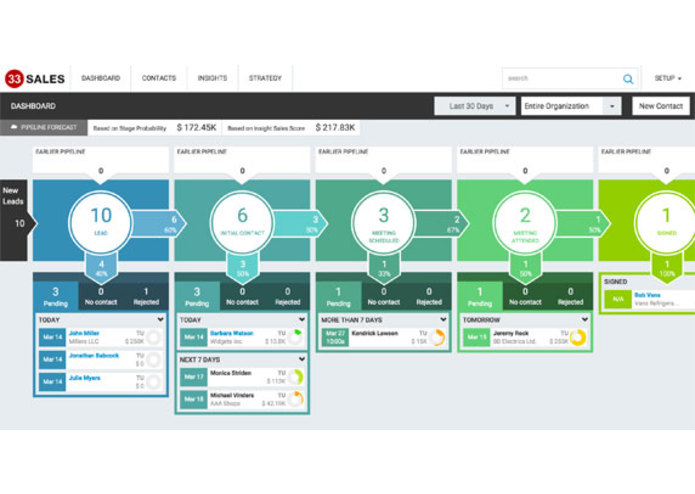This screenshot has height=494, width=695.
Task: Select No contact tab in Lead column
Action: [x=101, y=296]
